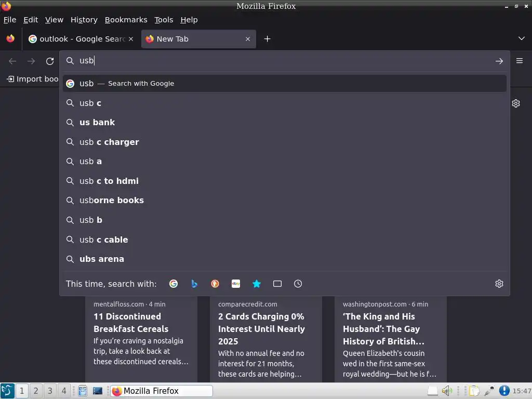Click the clock showing 15:47
The image size is (532, 399).
pyautogui.click(x=522, y=391)
